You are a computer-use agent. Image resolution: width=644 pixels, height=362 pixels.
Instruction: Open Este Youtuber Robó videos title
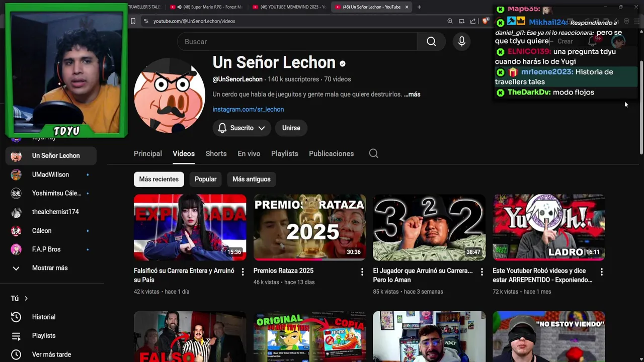(x=542, y=276)
